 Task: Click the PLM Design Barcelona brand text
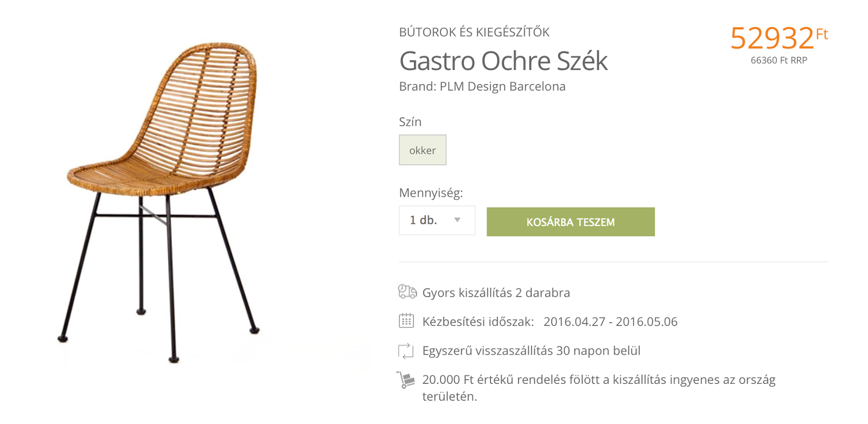coord(502,86)
